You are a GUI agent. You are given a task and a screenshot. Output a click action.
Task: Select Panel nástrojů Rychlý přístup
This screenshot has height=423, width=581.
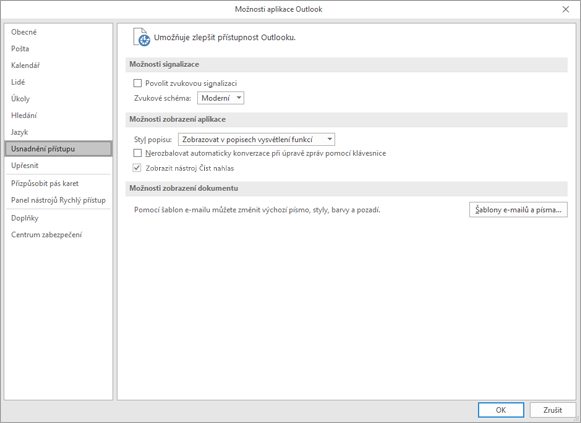[x=58, y=200]
